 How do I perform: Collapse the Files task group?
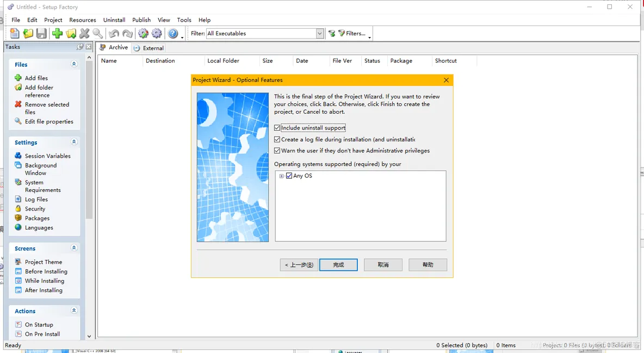(74, 64)
